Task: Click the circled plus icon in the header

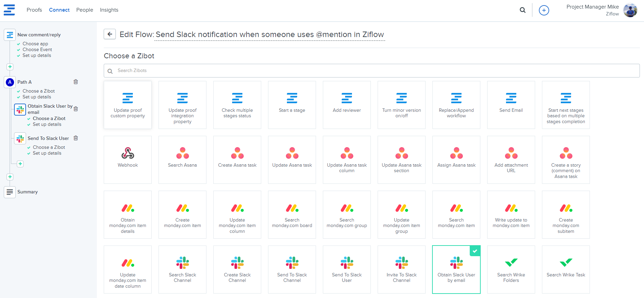Action: (x=544, y=10)
